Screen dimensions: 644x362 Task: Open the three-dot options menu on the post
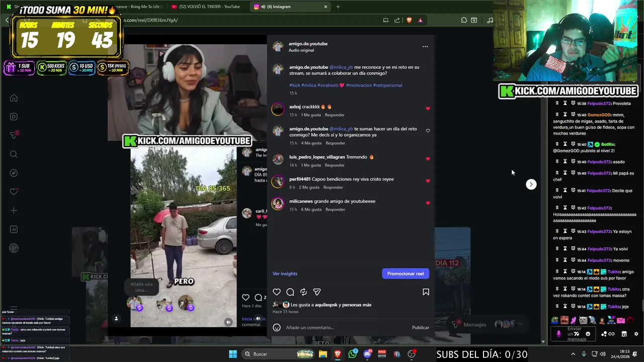point(425,47)
